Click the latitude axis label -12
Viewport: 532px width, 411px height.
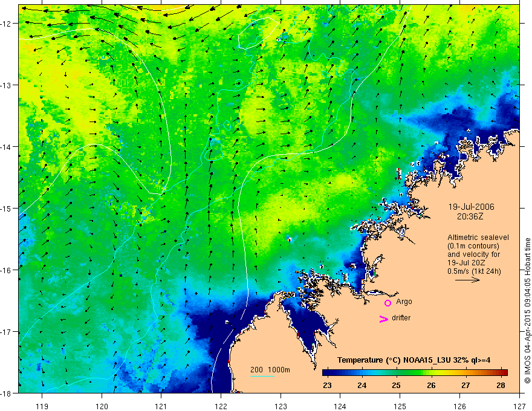[x=7, y=24]
